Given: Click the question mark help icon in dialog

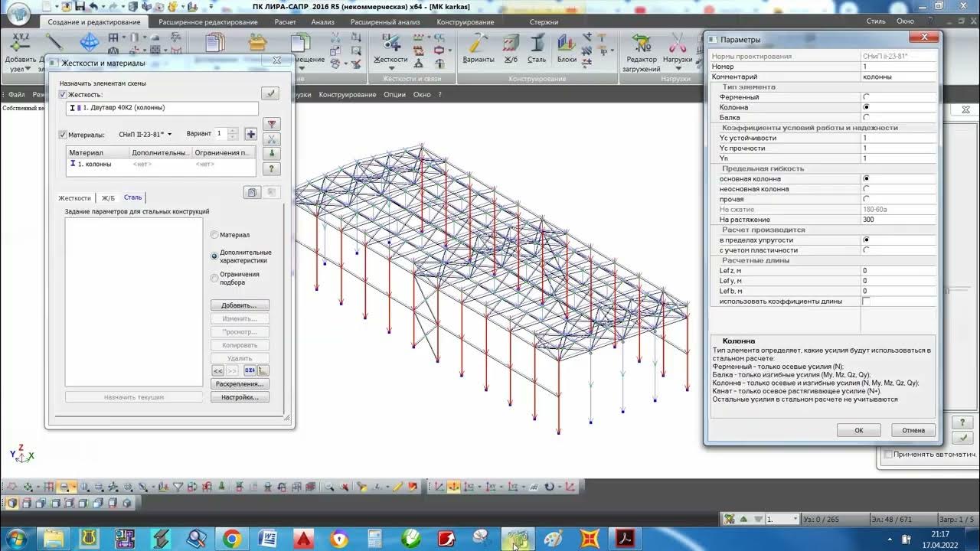Looking at the screenshot, I should pos(271,169).
